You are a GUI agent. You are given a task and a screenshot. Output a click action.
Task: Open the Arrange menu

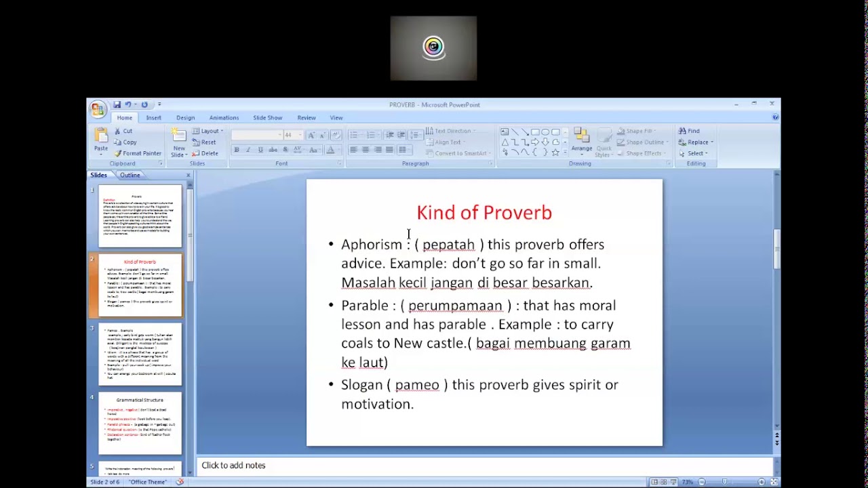tap(581, 142)
